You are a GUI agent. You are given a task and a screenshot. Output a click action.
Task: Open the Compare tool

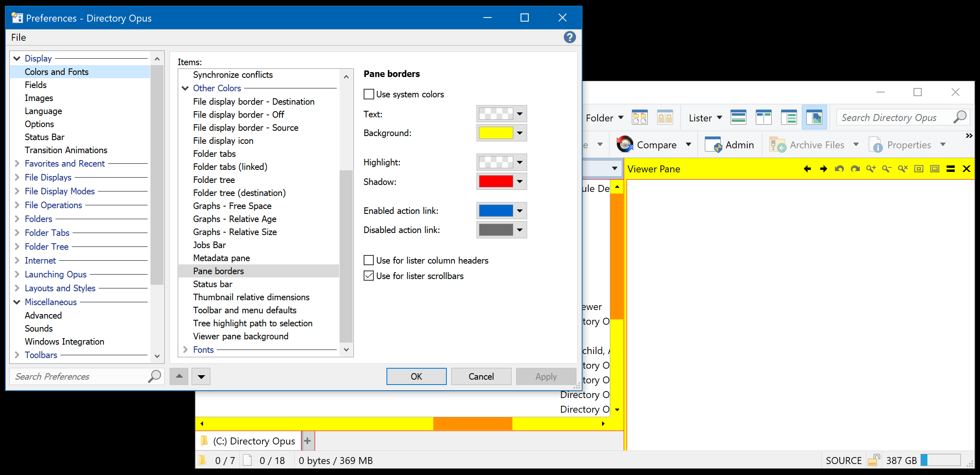coord(655,144)
